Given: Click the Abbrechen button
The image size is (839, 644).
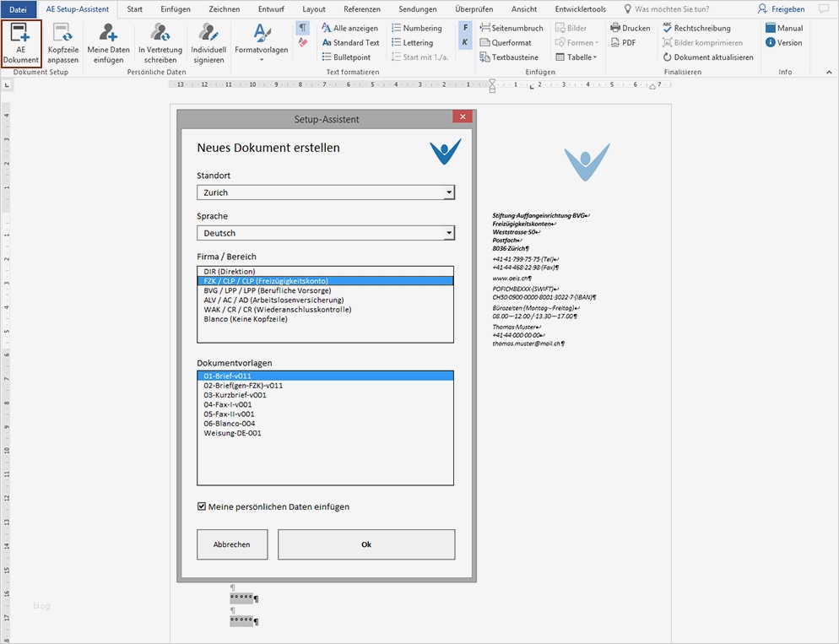Looking at the screenshot, I should 231,544.
